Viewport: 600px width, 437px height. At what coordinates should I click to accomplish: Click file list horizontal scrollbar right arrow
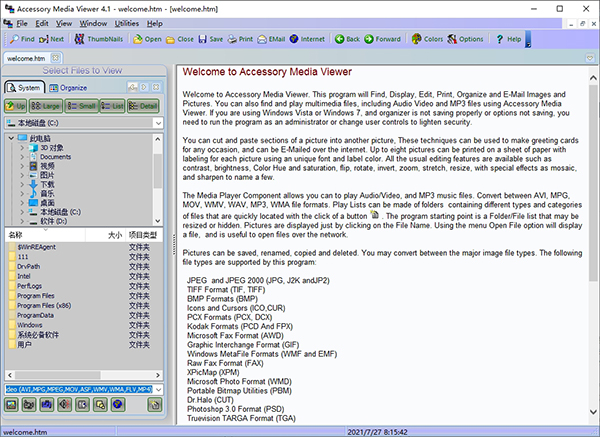coord(158,375)
